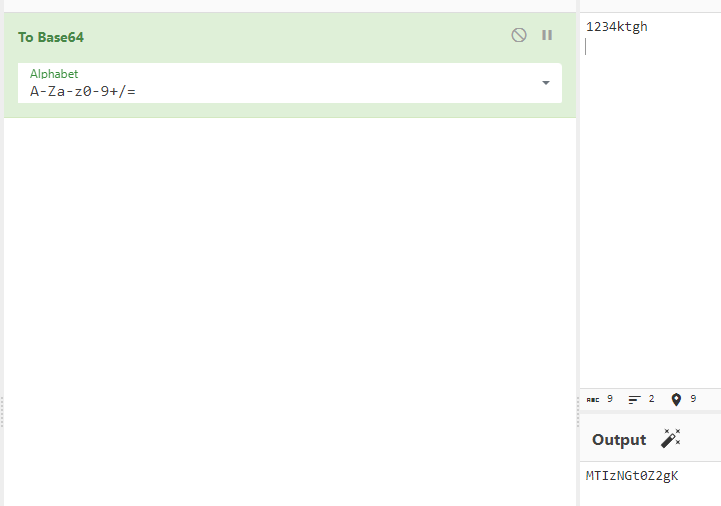Click the line count icon in status bar
Image resolution: width=721 pixels, height=506 pixels.
click(x=635, y=400)
